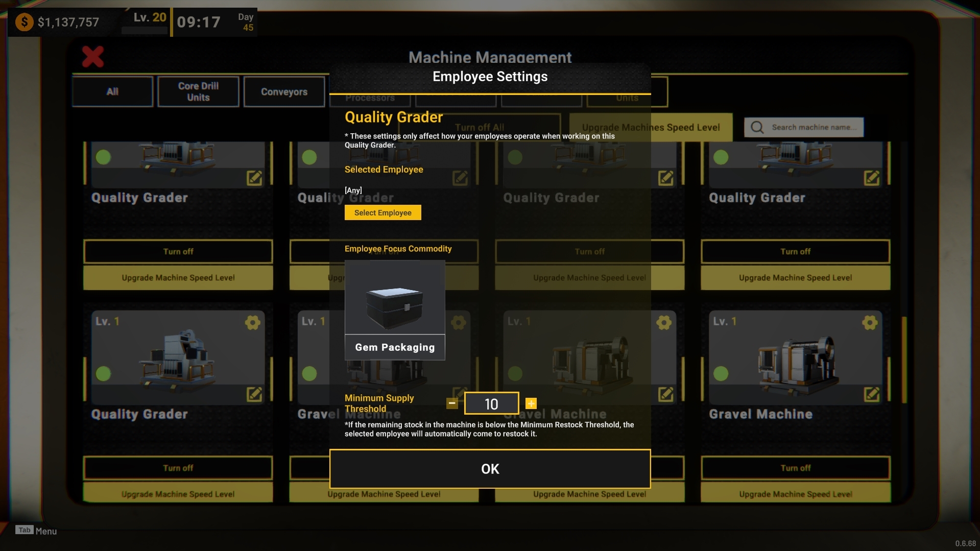This screenshot has width=980, height=551.
Task: Turn off the Lv. 1 Quality Grader
Action: (x=178, y=468)
